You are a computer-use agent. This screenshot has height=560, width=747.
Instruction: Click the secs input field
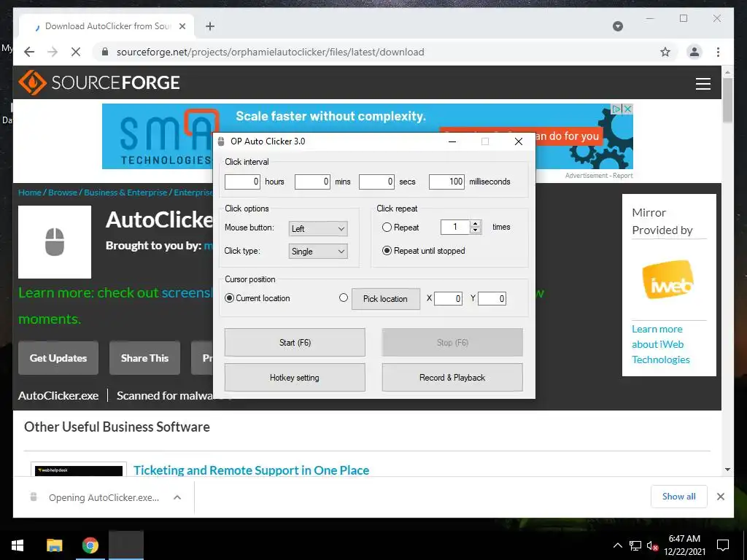pyautogui.click(x=376, y=182)
